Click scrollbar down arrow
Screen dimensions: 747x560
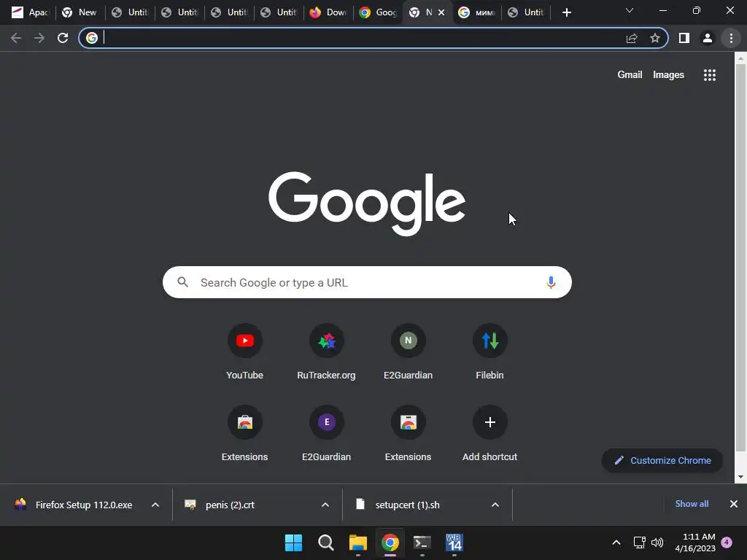coord(740,477)
